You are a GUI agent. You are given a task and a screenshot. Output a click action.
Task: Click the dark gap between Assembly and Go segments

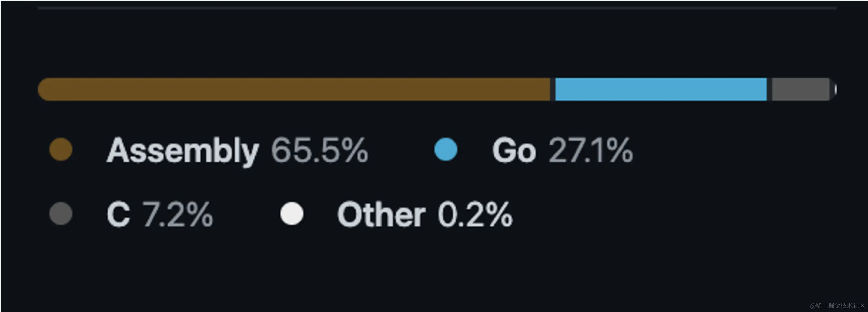[x=553, y=90]
